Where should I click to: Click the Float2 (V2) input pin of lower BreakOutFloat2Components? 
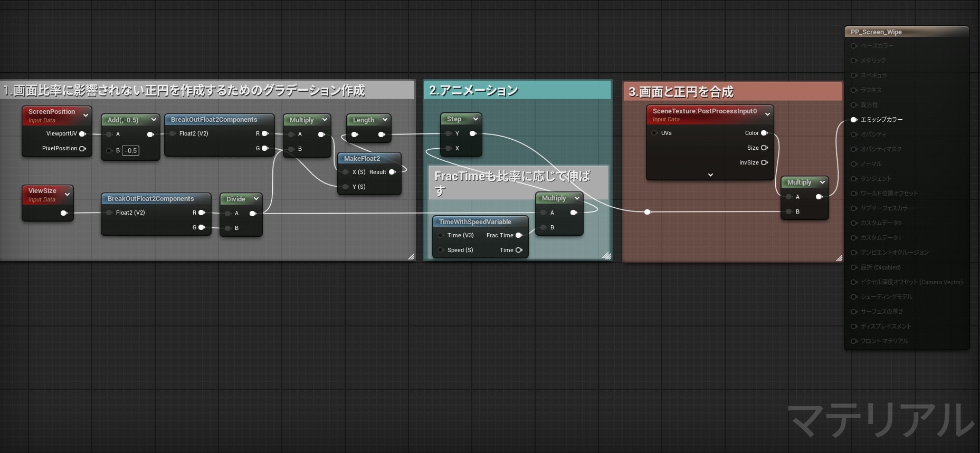tap(109, 213)
